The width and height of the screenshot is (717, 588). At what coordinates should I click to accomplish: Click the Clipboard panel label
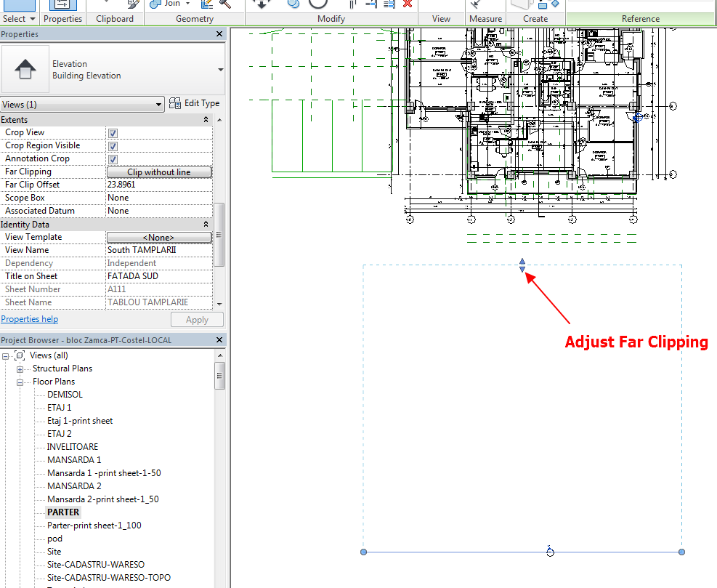point(115,19)
